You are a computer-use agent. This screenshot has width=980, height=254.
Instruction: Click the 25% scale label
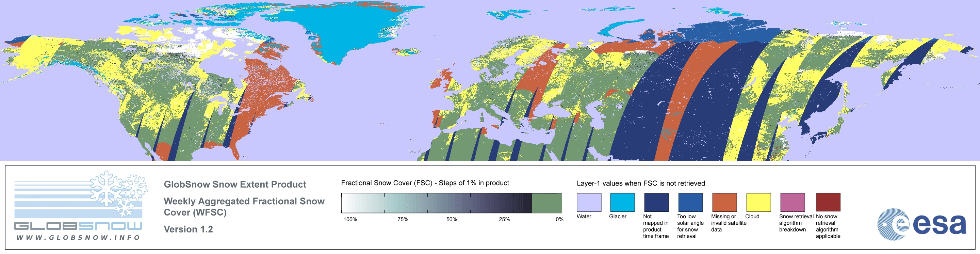pos(504,219)
